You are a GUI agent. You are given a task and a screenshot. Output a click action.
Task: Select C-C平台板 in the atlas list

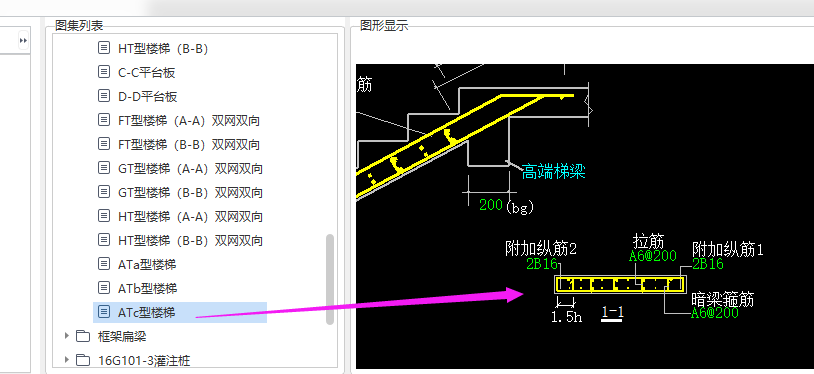(146, 73)
